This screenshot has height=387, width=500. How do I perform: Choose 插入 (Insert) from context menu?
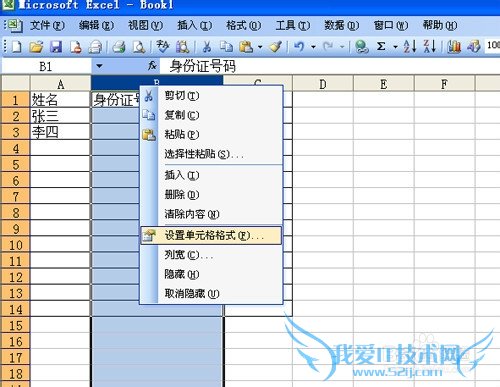[211, 175]
